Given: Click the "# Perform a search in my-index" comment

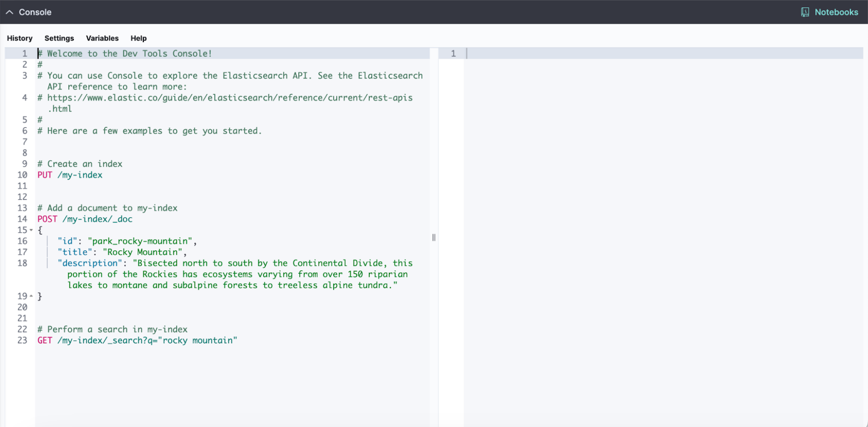Looking at the screenshot, I should (112, 329).
